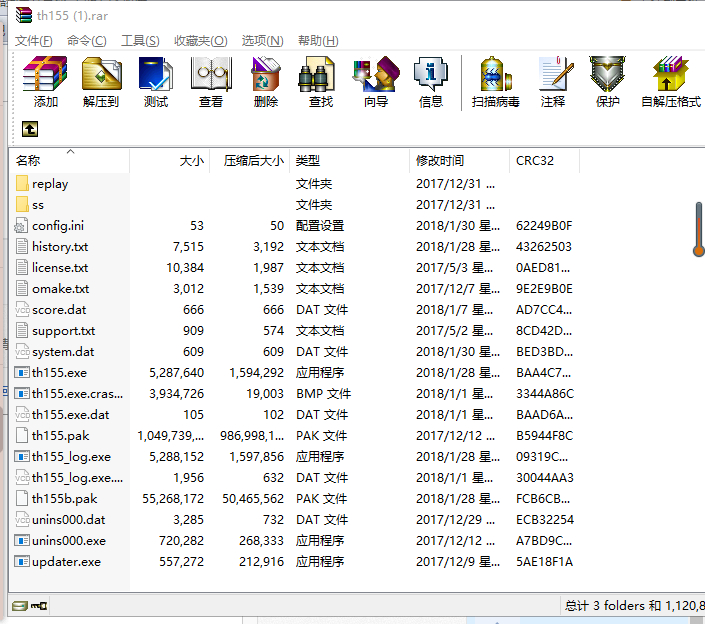Image resolution: width=705 pixels, height=624 pixels.
Task: Click the score.dat file icon
Action: point(22,310)
